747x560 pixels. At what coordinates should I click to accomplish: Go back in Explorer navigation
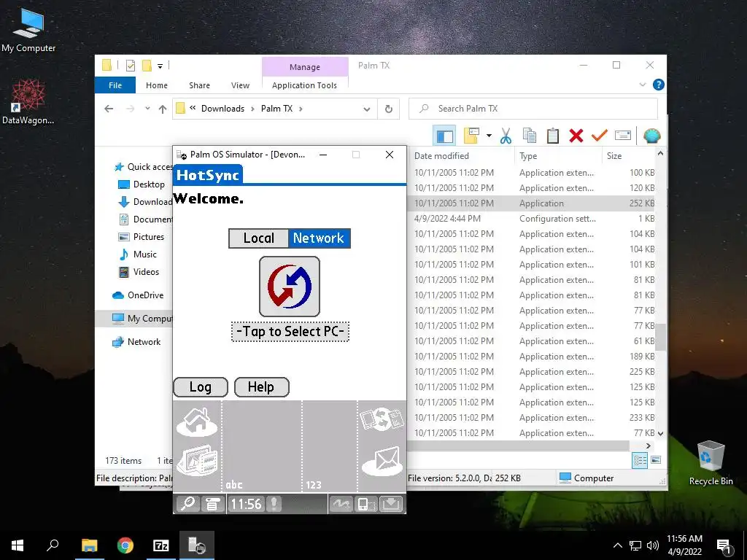click(x=109, y=109)
